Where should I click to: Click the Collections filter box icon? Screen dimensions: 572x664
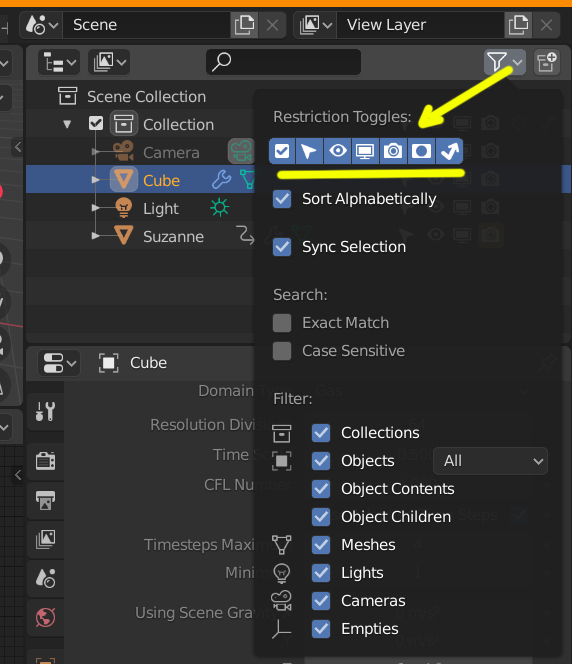pos(282,433)
